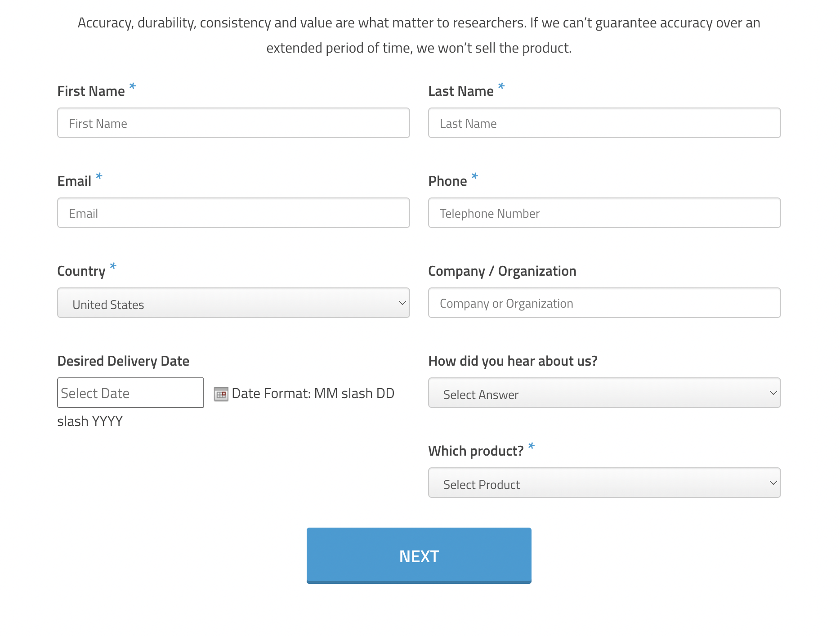The height and width of the screenshot is (636, 840).
Task: Click the First Name label
Action: pyautogui.click(x=91, y=91)
